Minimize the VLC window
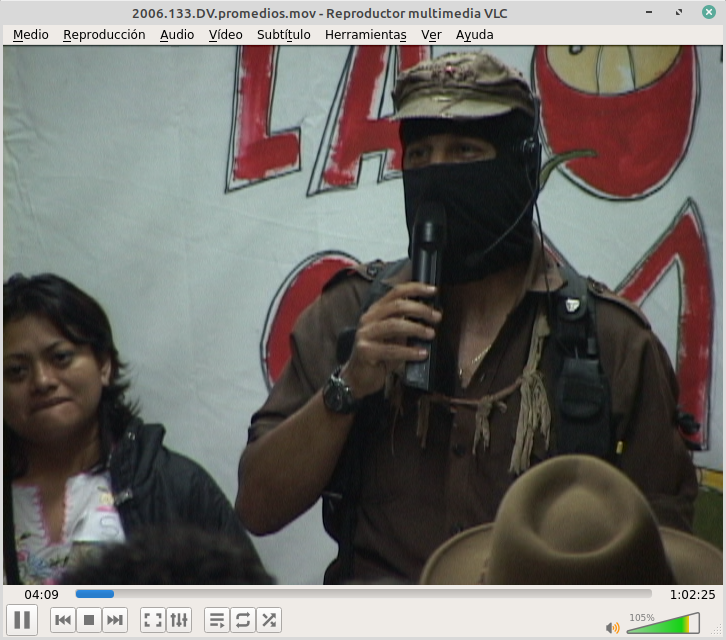The image size is (726, 640). click(649, 12)
